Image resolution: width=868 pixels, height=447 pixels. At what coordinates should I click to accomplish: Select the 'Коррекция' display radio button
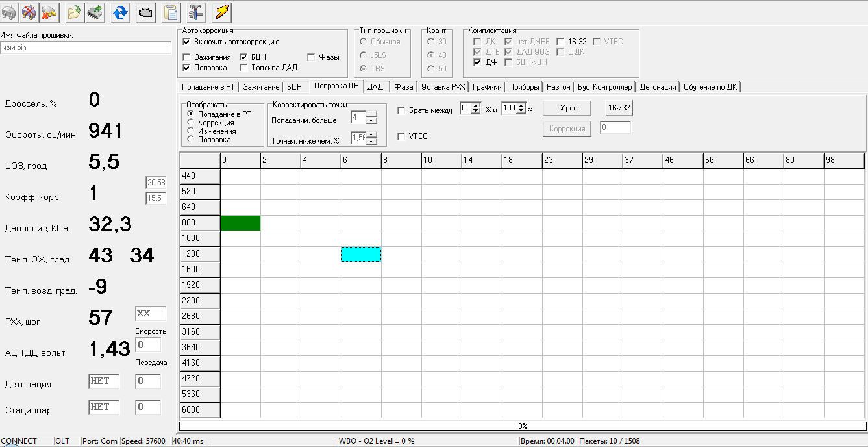coord(191,123)
